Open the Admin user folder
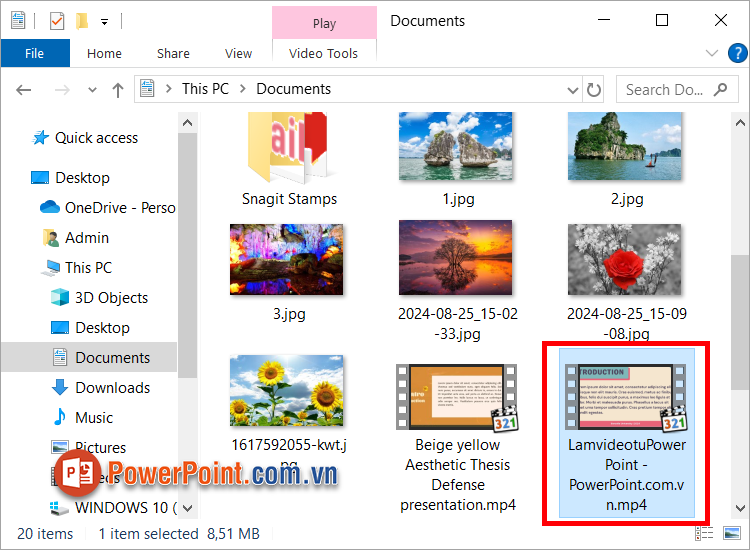Image resolution: width=750 pixels, height=550 pixels. tap(77, 238)
